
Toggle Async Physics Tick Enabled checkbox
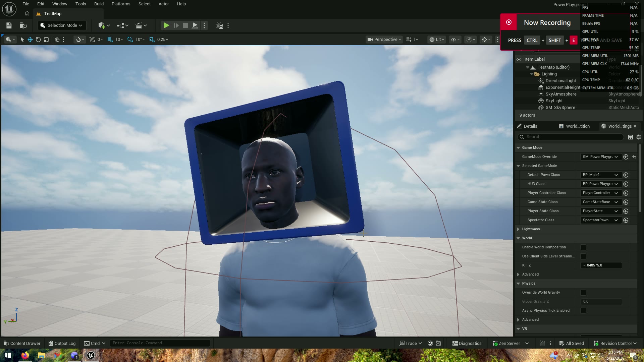[583, 311]
